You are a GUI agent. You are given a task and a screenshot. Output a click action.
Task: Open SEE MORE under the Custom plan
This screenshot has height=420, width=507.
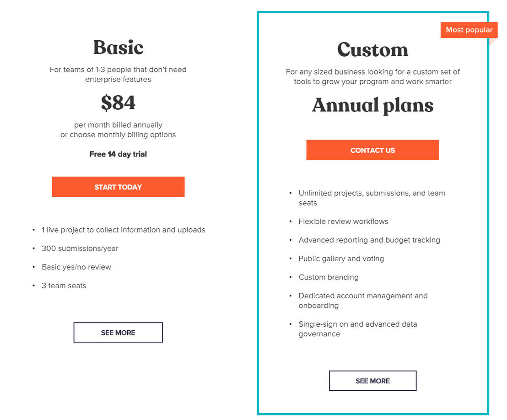pyautogui.click(x=372, y=380)
